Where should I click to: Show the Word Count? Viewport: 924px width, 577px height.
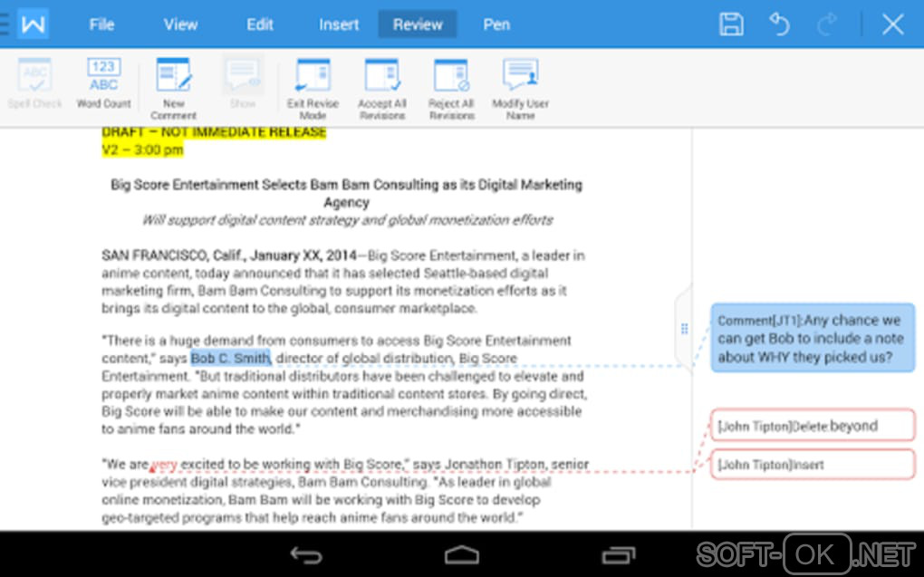click(103, 83)
